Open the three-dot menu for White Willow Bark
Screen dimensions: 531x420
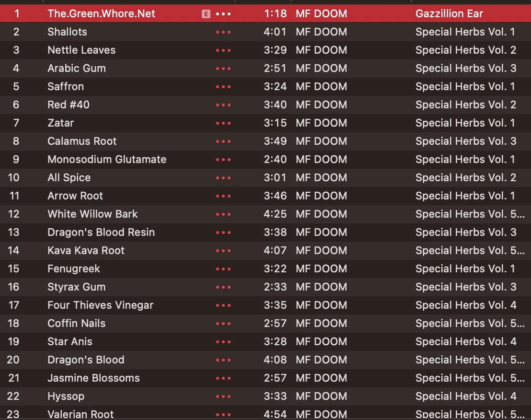pos(223,214)
